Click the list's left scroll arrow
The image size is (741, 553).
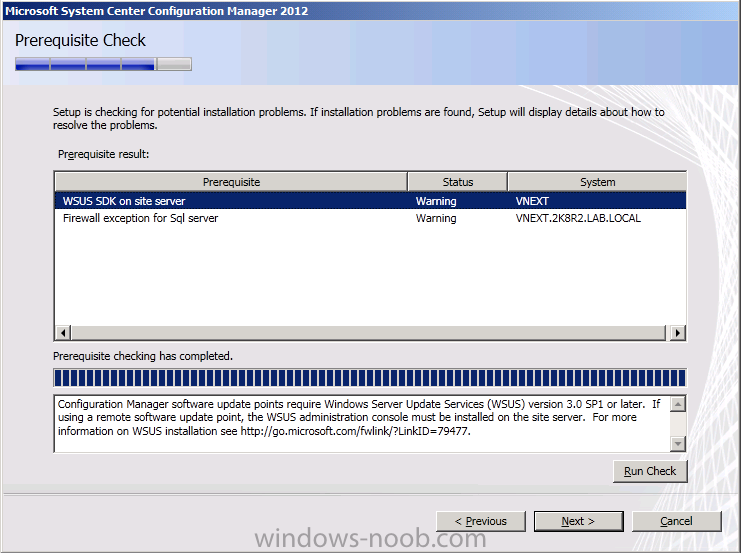click(x=63, y=333)
